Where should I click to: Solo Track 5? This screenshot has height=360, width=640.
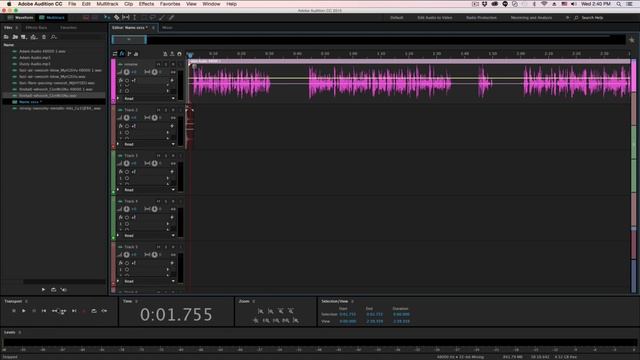click(166, 247)
